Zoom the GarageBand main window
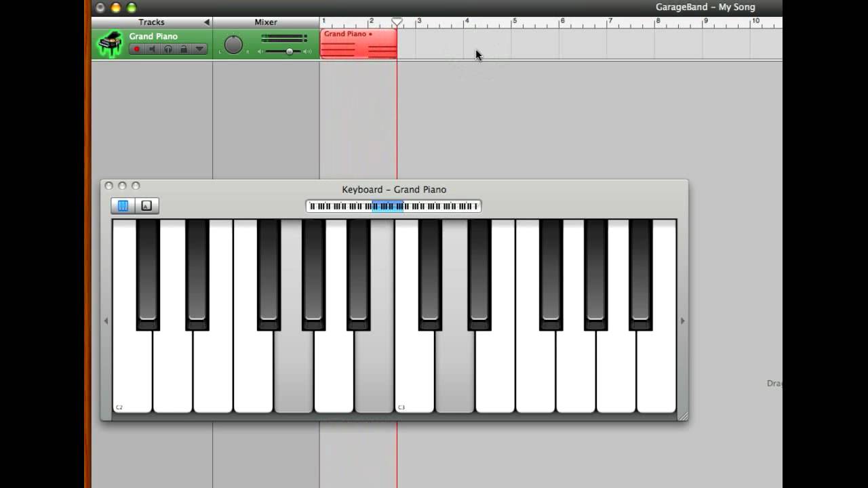868x488 pixels. (x=132, y=7)
